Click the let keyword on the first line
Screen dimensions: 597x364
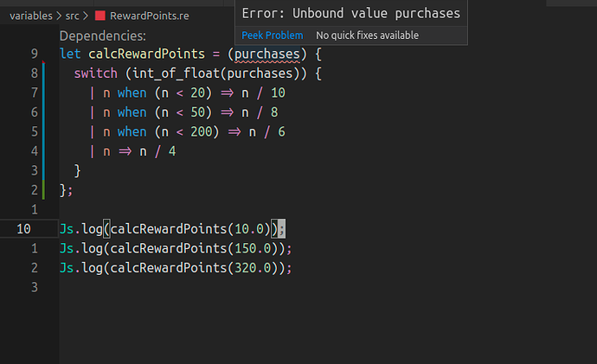[x=70, y=54]
